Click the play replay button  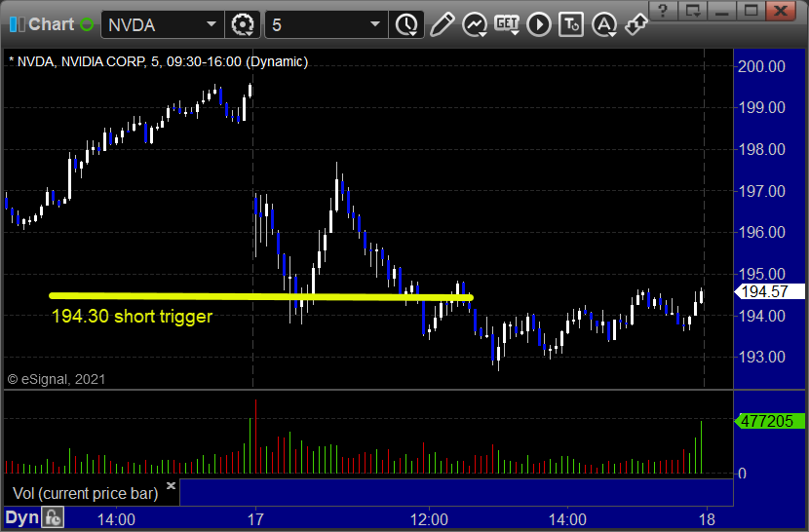tap(539, 24)
